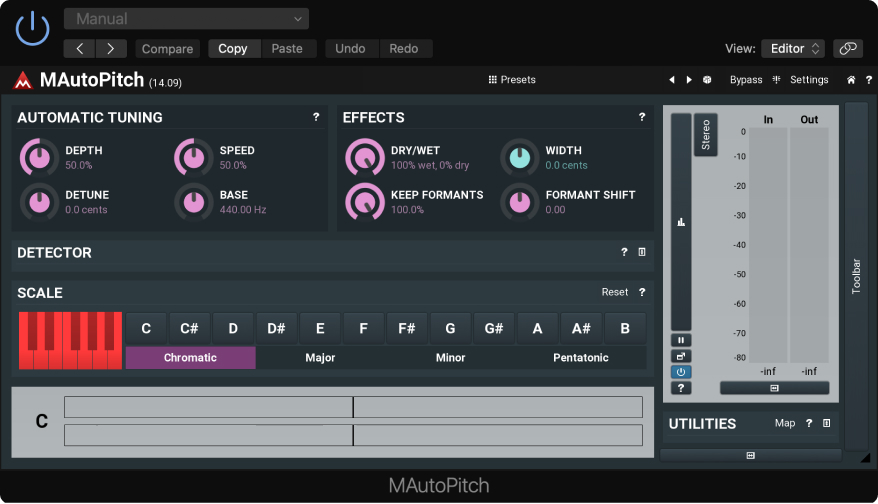Open Scale help question mark
The image size is (878, 504).
pyautogui.click(x=642, y=292)
